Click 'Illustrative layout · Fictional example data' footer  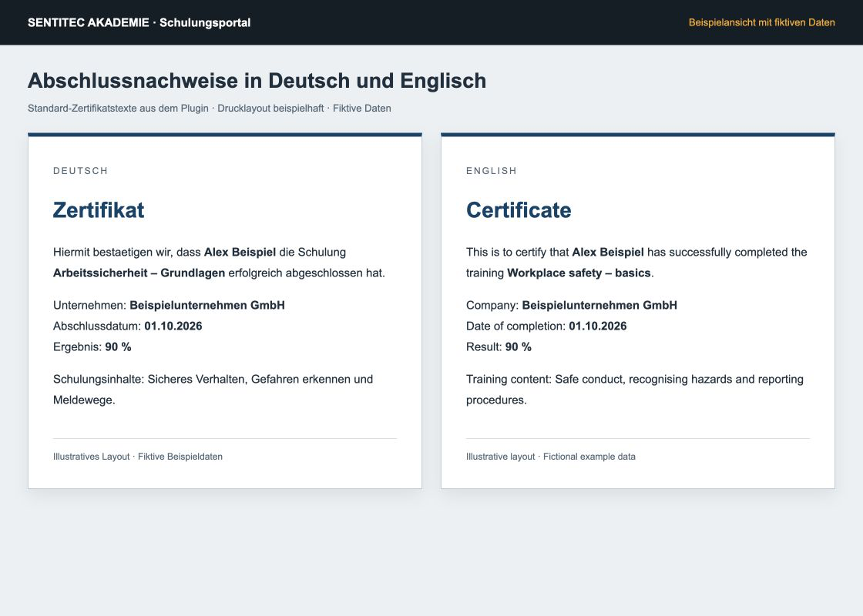pyautogui.click(x=550, y=457)
